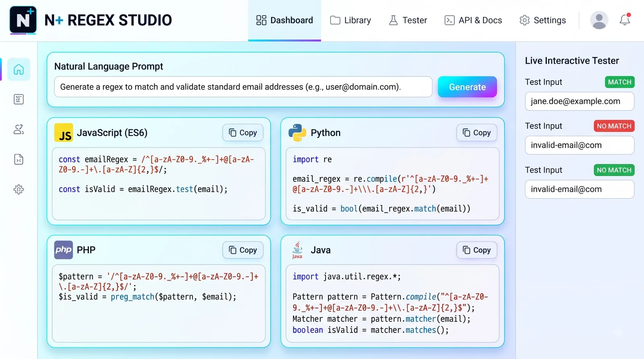Click the red NO MATCH badge

pyautogui.click(x=614, y=126)
